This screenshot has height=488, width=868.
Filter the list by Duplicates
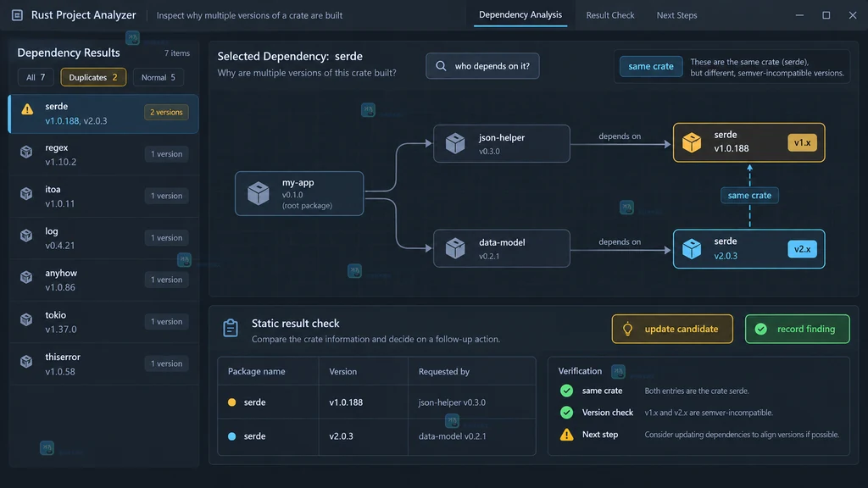point(93,77)
